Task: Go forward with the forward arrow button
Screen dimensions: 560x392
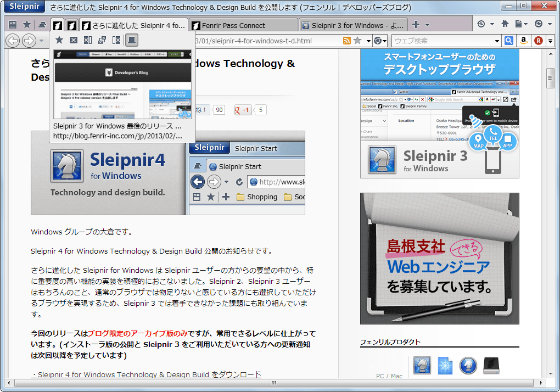Action: 29,41
